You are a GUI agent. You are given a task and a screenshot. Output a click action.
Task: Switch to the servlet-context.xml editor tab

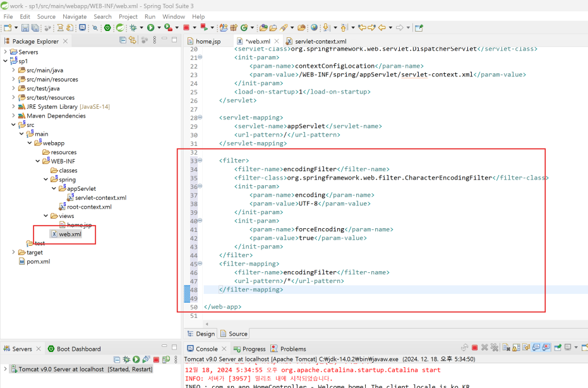[316, 41]
